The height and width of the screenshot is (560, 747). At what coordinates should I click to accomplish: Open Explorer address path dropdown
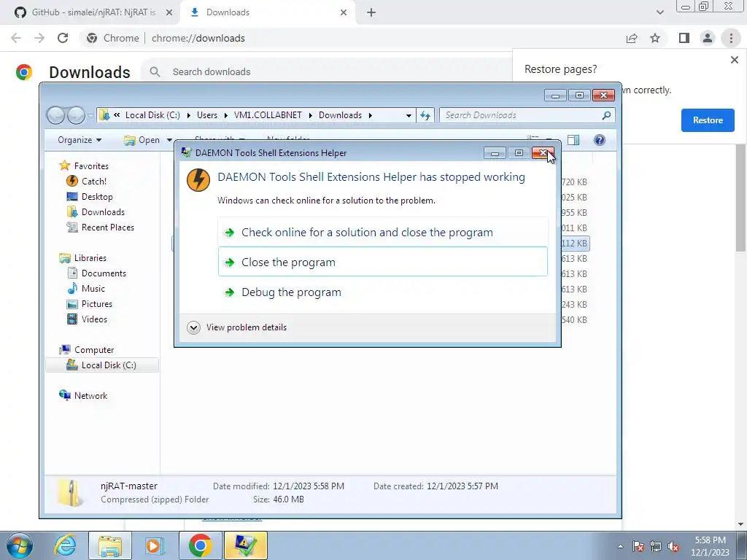point(409,115)
